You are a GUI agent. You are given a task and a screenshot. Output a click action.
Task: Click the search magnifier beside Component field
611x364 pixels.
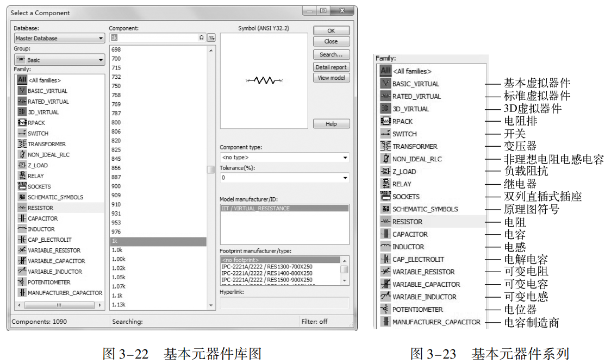pos(202,37)
